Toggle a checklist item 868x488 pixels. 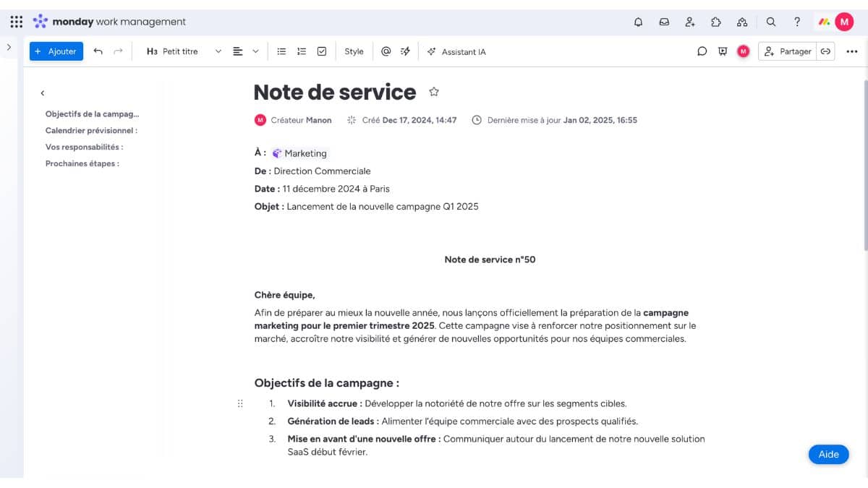(x=322, y=51)
